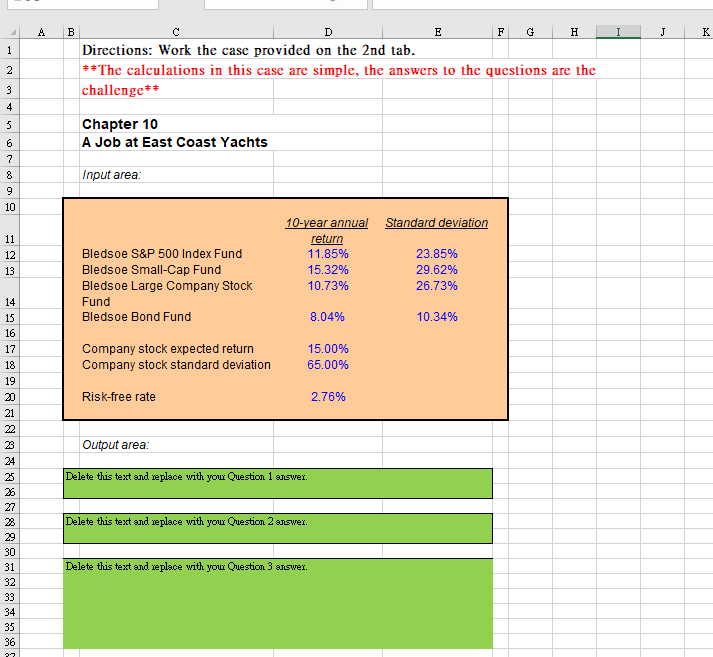Click the 'Output area:' label
Screen dimensions: 713x657
coord(115,445)
